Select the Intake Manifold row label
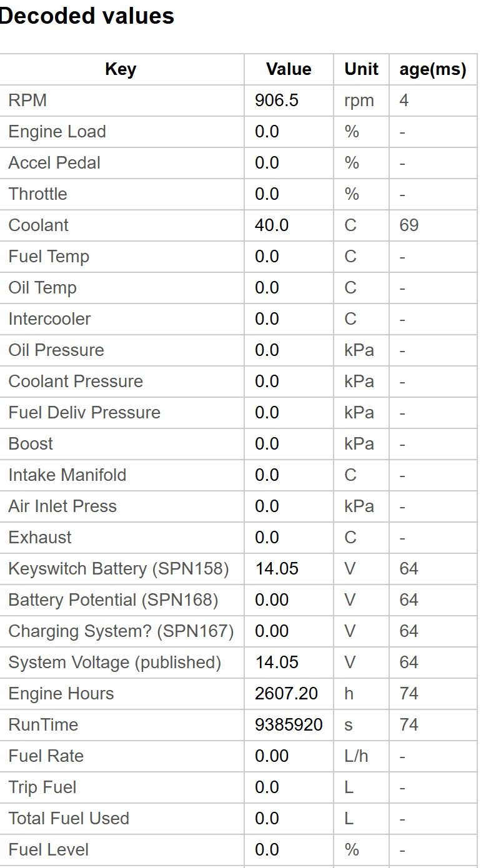486x868 pixels. 67,475
